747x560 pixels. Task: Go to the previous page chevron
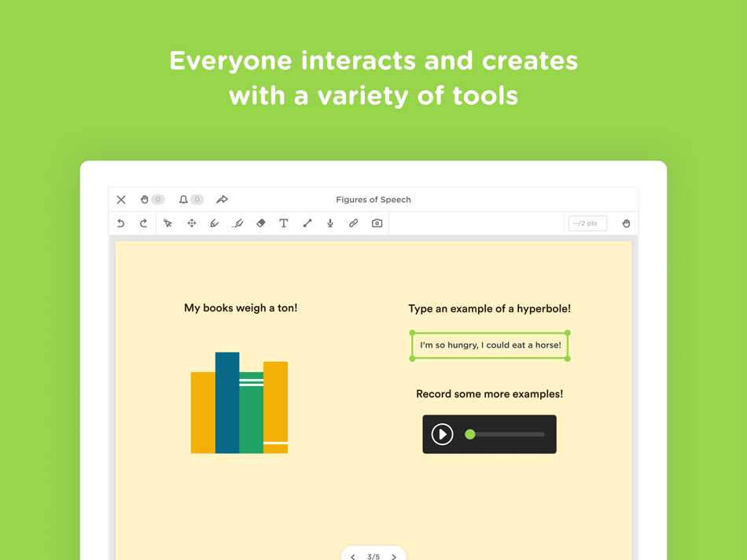tap(352, 556)
